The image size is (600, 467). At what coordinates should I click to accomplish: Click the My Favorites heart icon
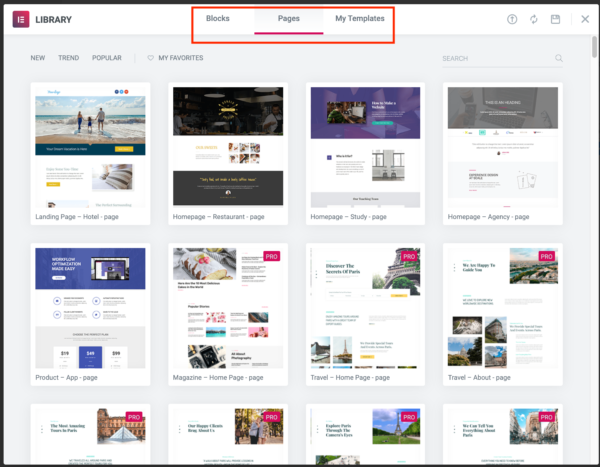[150, 58]
